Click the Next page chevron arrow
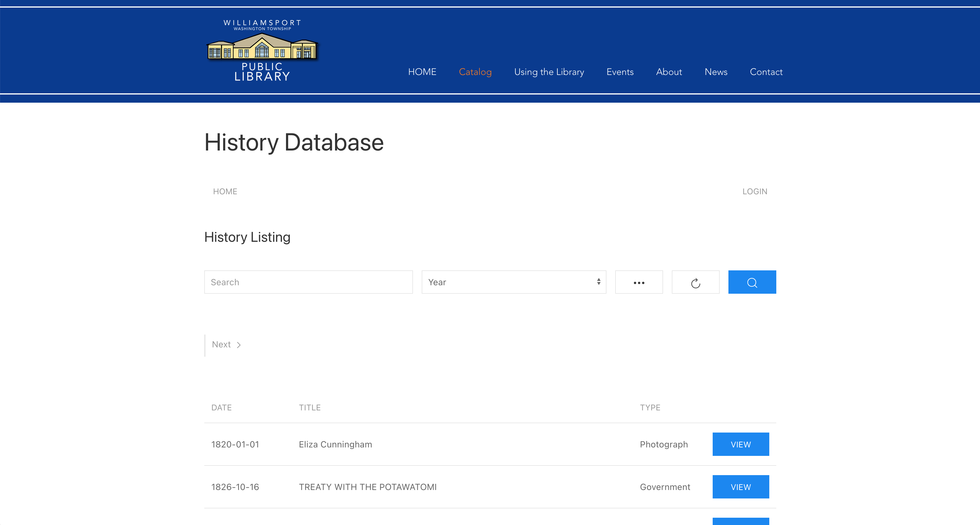This screenshot has height=525, width=980. click(x=240, y=345)
